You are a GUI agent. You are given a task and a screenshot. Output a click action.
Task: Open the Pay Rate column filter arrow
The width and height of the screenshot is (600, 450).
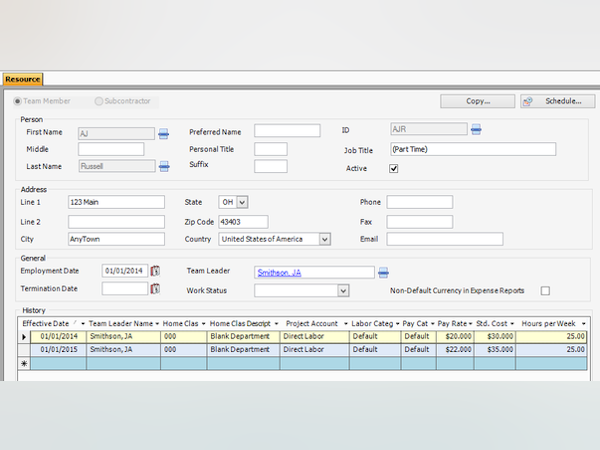pyautogui.click(x=470, y=324)
